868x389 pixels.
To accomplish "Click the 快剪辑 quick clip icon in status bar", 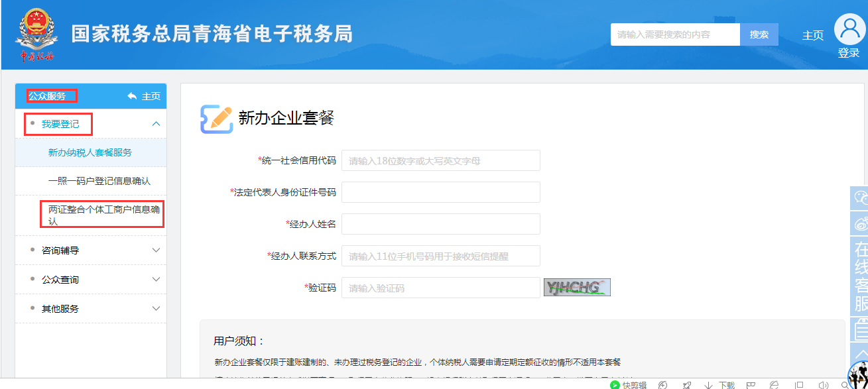I will pyautogui.click(x=627, y=384).
